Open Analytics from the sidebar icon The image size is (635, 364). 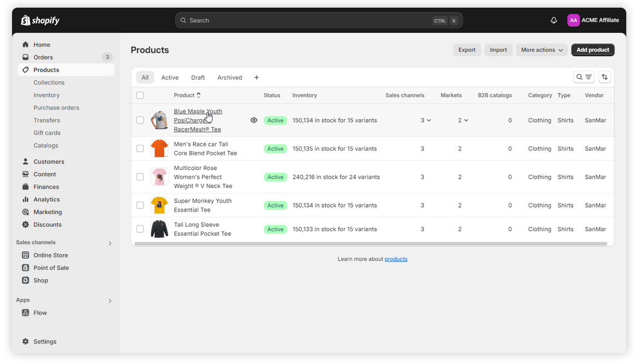coord(25,199)
